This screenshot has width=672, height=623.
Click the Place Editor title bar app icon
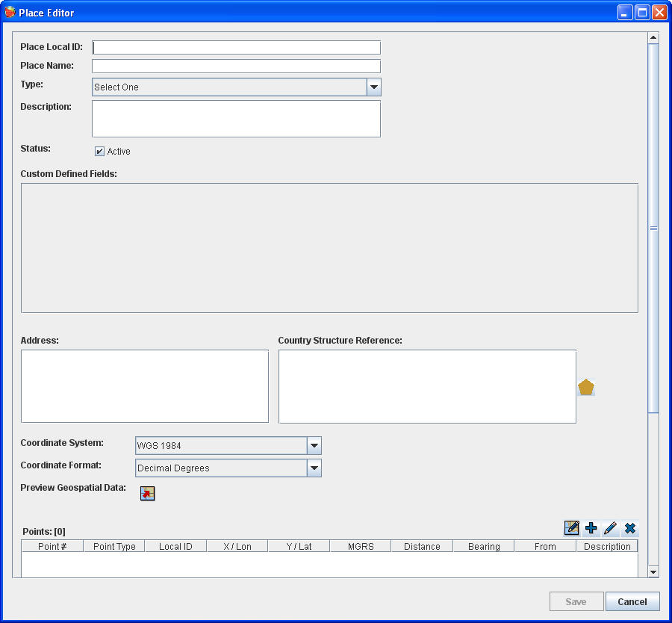pos(10,13)
